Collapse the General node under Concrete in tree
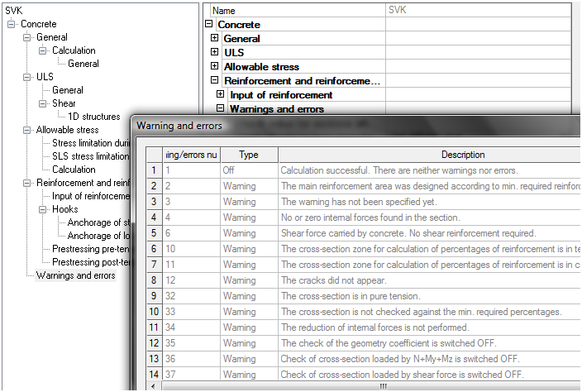582x392 pixels. click(27, 37)
